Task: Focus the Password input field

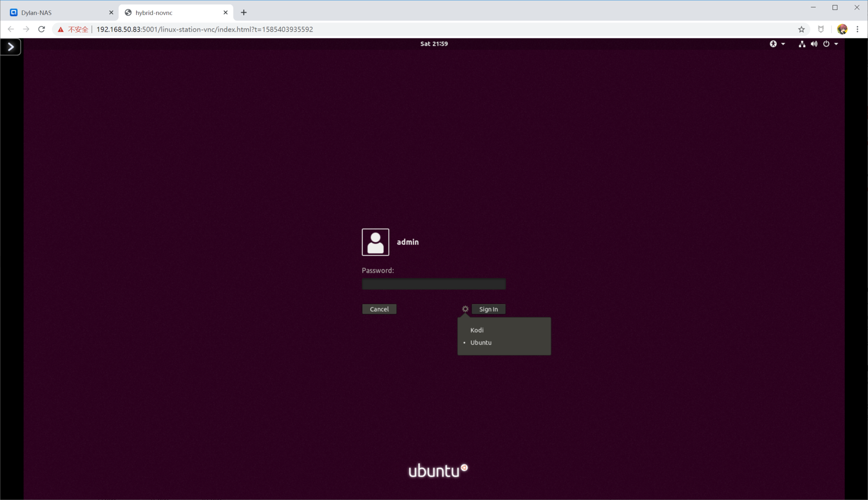Action: [x=434, y=284]
